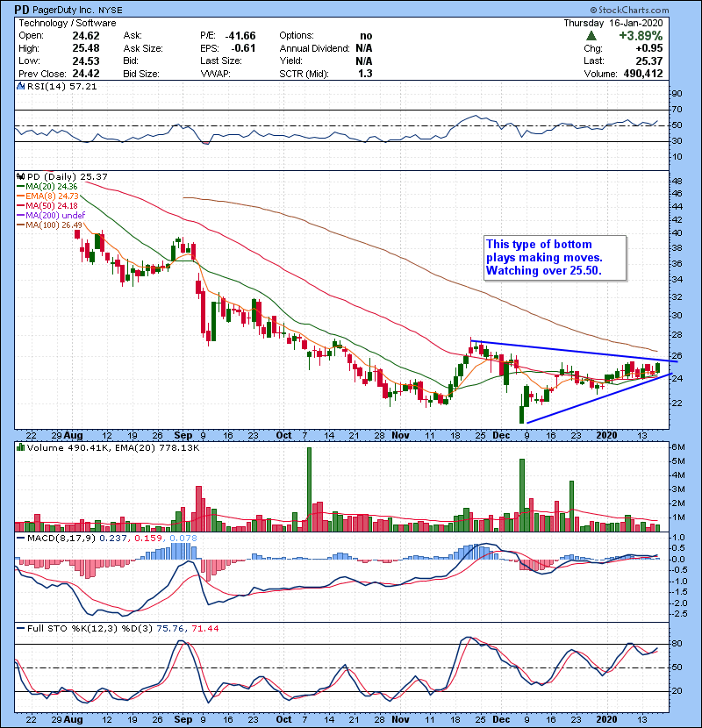702x728 pixels.
Task: Click the PD ticker symbol in the title
Action: click(x=21, y=10)
